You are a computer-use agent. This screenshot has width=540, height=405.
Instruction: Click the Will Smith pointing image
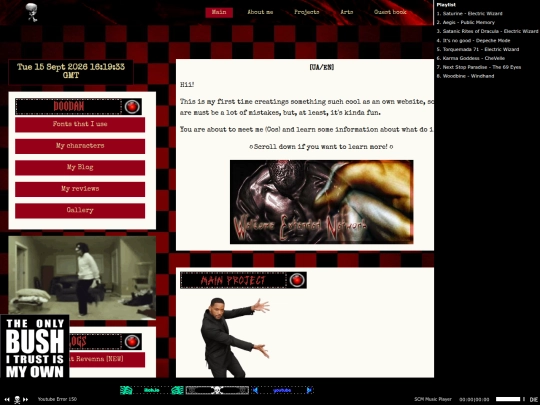pyautogui.click(x=234, y=337)
